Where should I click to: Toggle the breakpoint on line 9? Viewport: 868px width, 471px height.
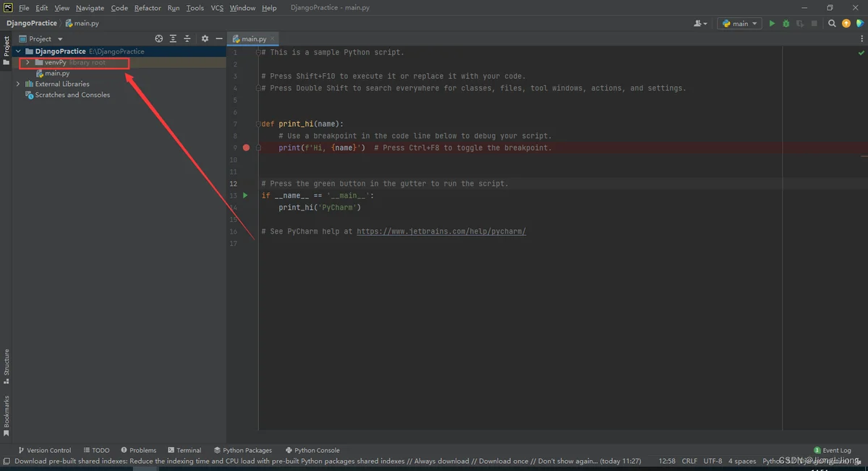pyautogui.click(x=246, y=148)
